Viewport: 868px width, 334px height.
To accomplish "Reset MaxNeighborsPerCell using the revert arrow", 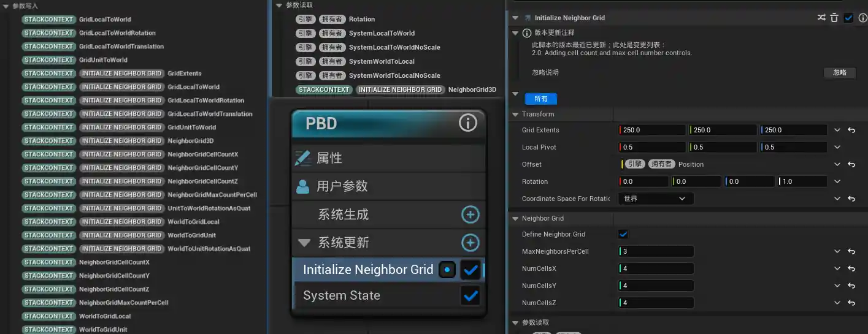I will (851, 252).
